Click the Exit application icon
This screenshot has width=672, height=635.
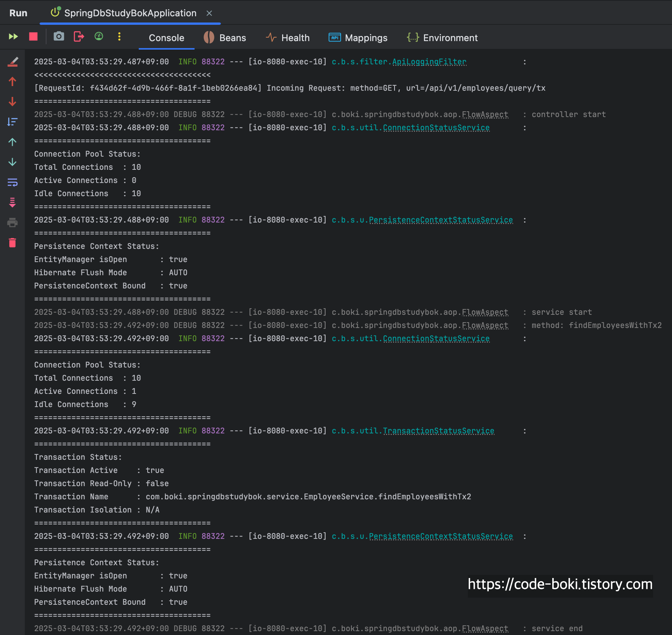coord(79,36)
